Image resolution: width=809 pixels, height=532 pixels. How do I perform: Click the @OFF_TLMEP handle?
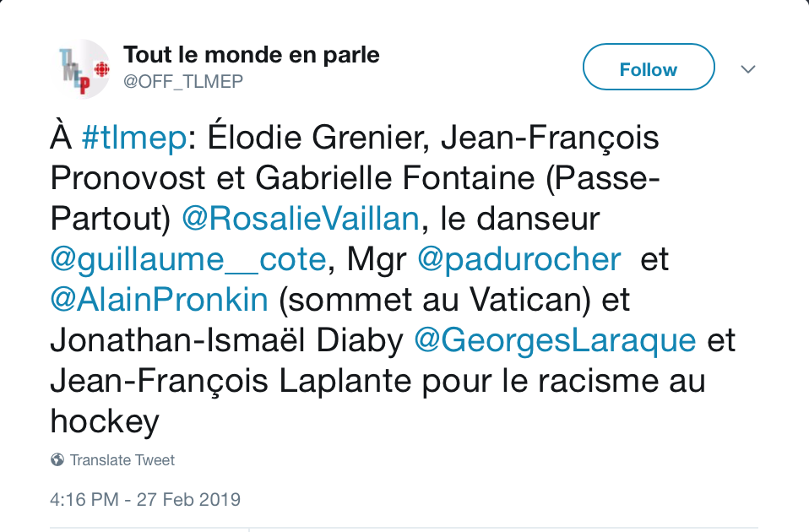183,82
